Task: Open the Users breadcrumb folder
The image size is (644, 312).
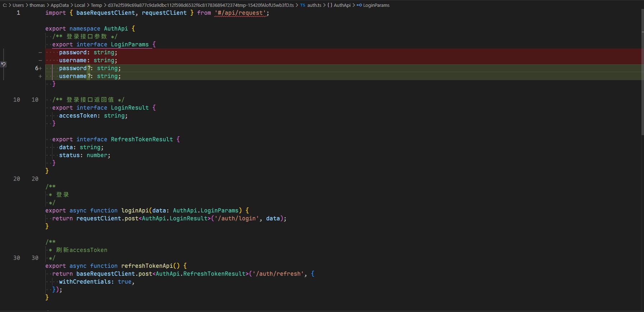Action: pos(18,5)
